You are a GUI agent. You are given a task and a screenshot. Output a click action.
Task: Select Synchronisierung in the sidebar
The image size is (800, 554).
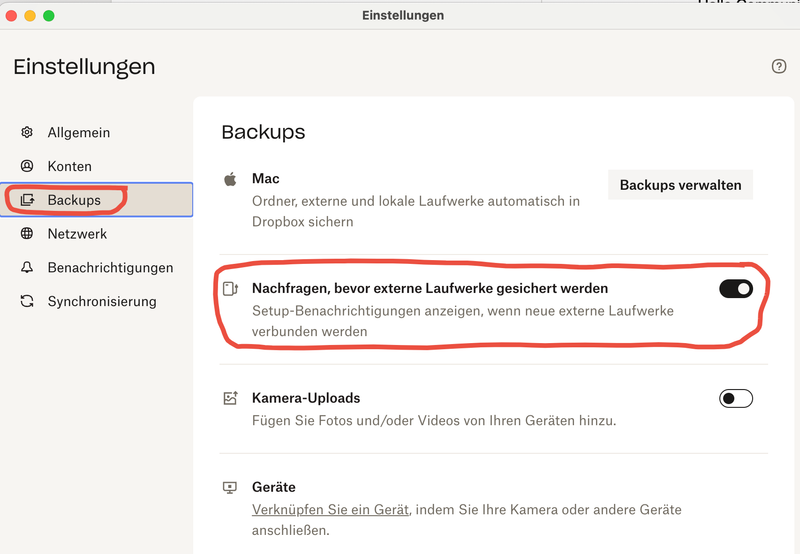[x=102, y=302]
